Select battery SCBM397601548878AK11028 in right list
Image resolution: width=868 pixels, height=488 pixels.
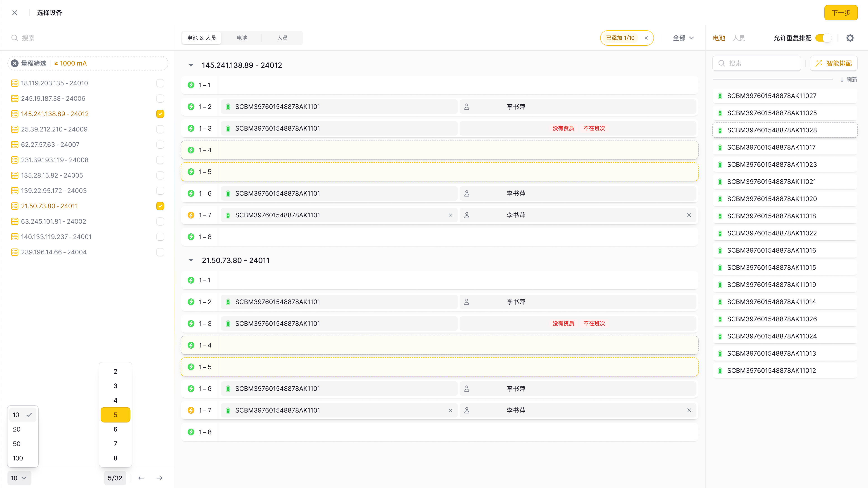[785, 130]
